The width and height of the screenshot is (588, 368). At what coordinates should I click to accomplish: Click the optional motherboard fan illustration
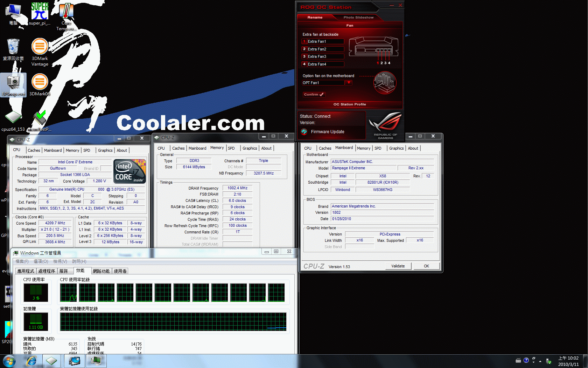[385, 83]
